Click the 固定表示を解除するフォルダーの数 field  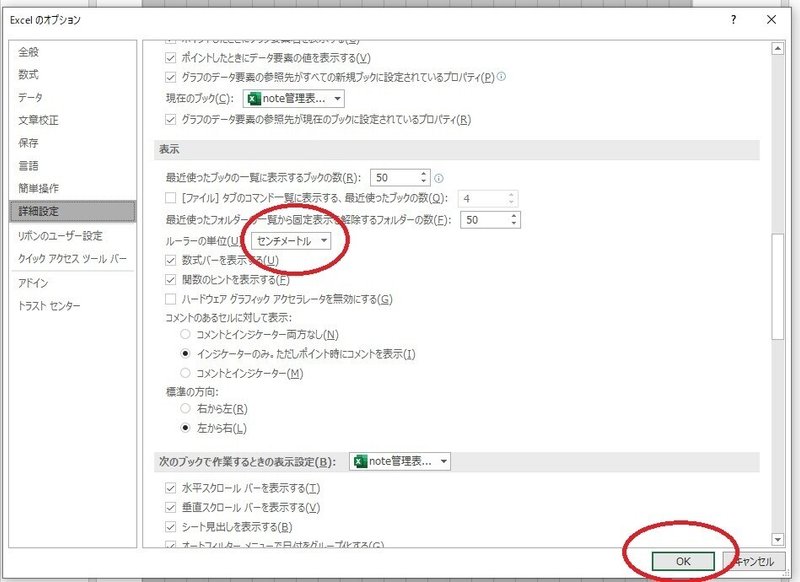coord(484,220)
